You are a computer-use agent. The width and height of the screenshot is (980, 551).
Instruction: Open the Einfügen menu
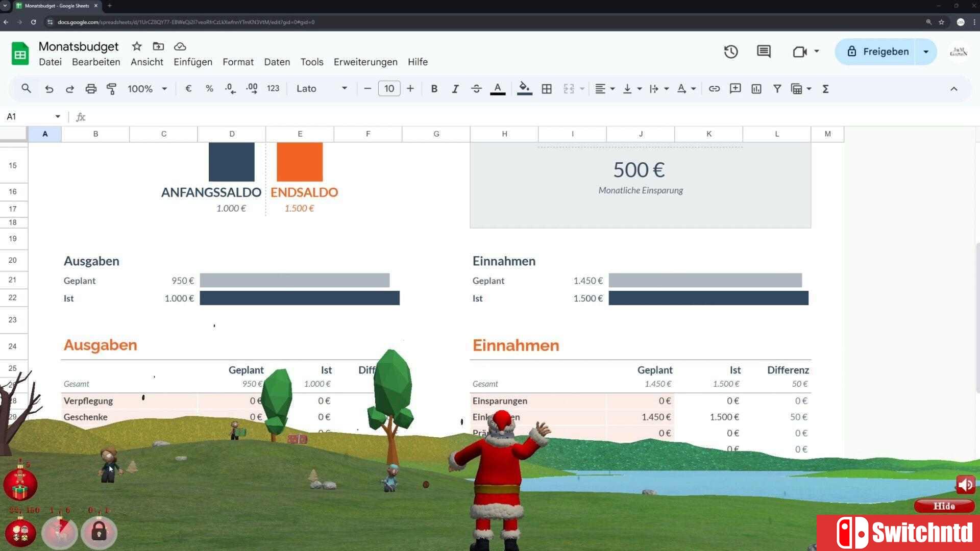point(193,62)
